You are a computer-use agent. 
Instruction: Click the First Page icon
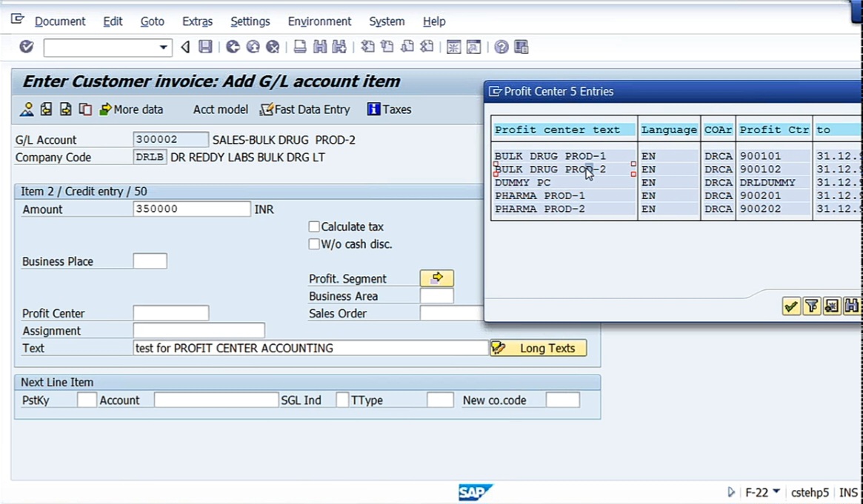click(x=367, y=47)
